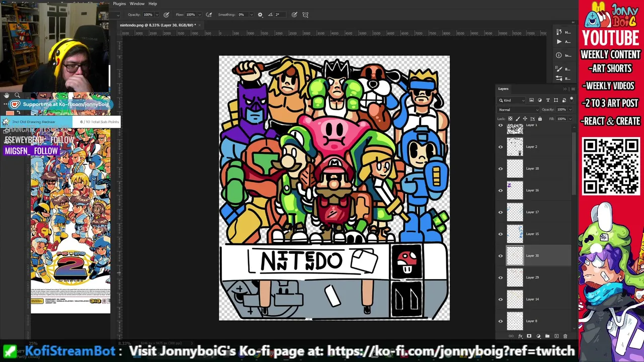This screenshot has height=362, width=644.
Task: Click brush Opacity value field
Action: point(148,15)
